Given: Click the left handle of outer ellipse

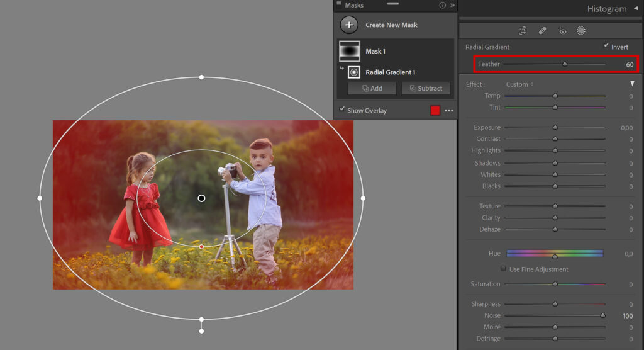Looking at the screenshot, I should [x=40, y=198].
